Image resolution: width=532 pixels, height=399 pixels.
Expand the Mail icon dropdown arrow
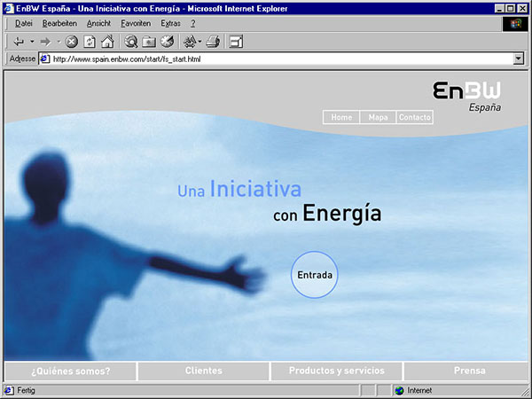199,42
